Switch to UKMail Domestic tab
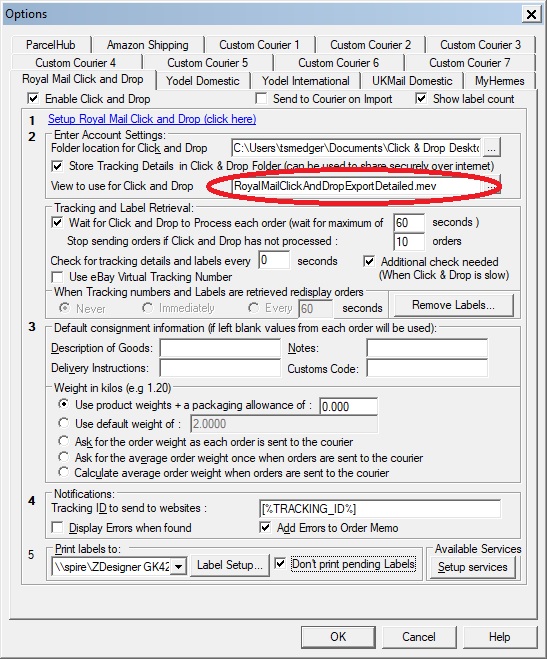The width and height of the screenshot is (547, 659). [412, 81]
